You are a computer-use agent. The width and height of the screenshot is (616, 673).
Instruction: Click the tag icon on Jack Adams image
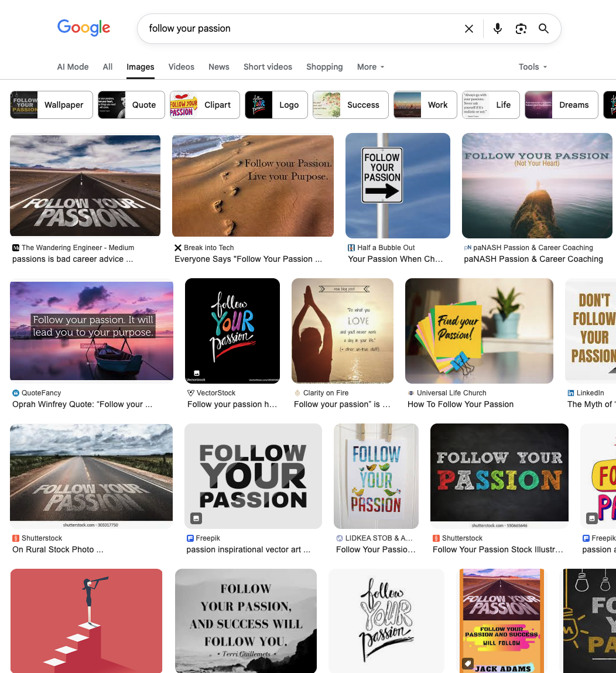click(468, 663)
